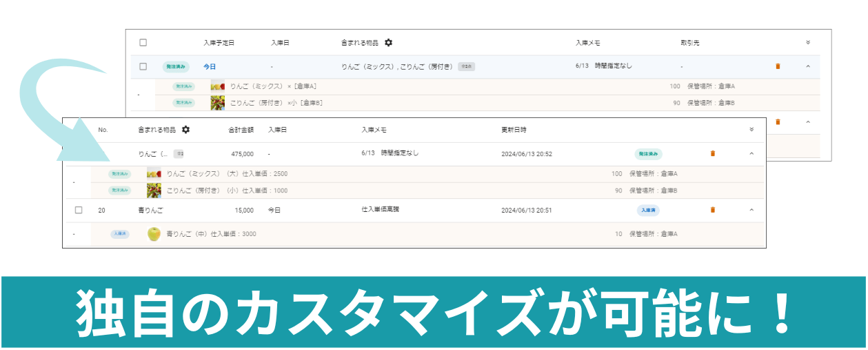Open column settings gear in front table header
868x350 pixels.
[x=185, y=130]
